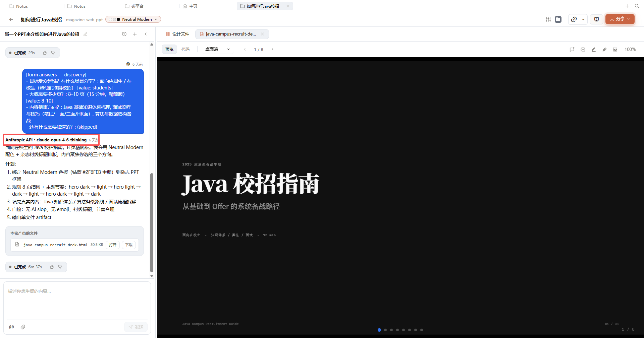Add a new browser tab with plus
The height and width of the screenshot is (338, 644).
tap(627, 6)
